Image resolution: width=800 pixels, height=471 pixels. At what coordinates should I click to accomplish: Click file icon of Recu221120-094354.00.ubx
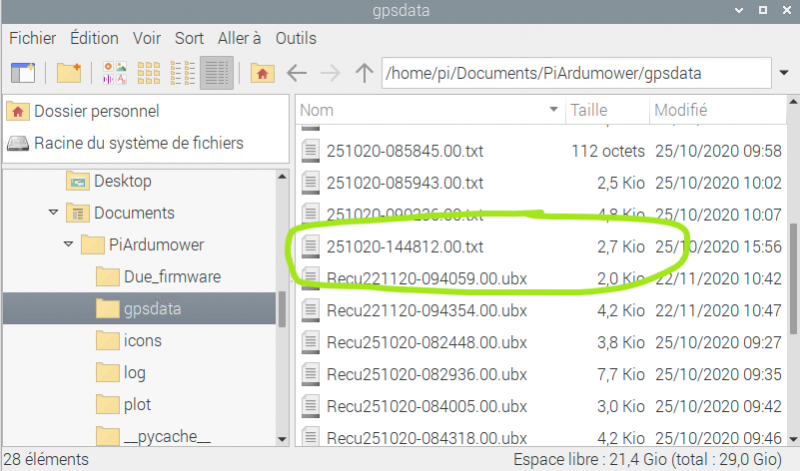tap(310, 310)
